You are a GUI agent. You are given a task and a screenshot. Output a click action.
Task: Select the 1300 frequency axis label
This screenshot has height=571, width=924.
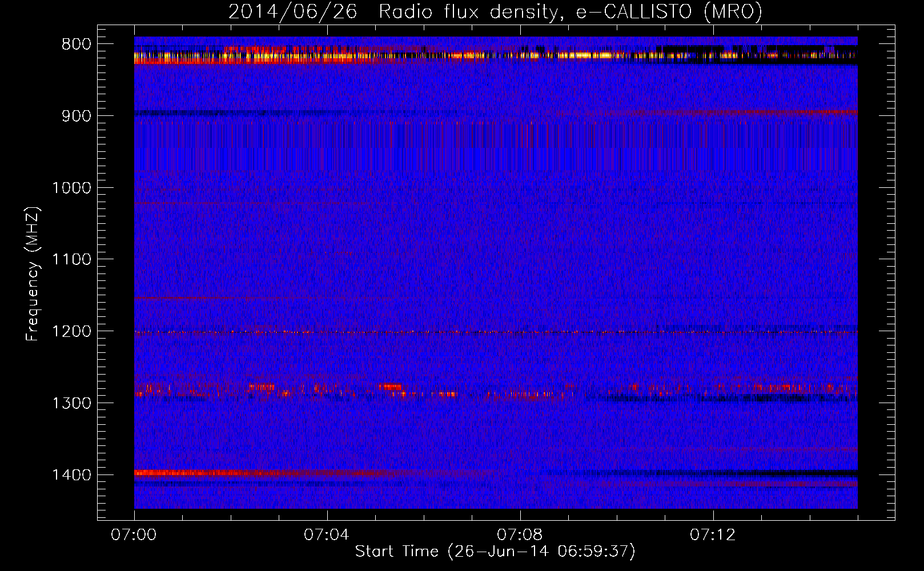click(71, 404)
